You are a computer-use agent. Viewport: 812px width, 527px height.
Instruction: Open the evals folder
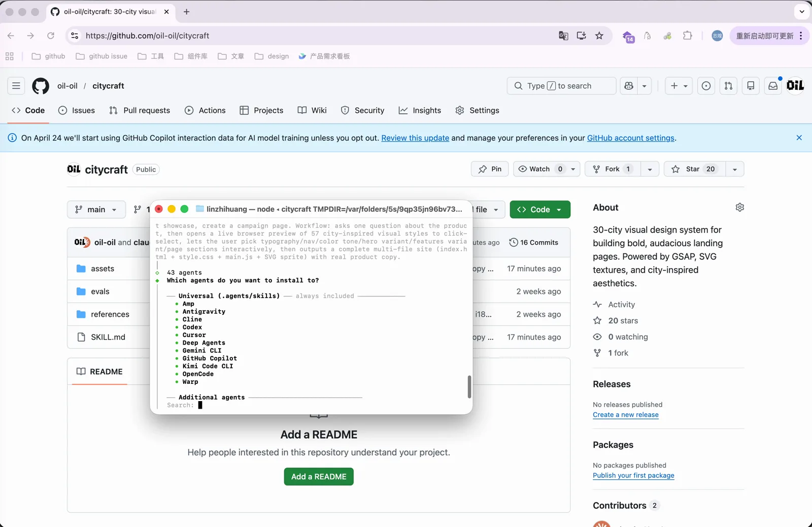point(100,291)
